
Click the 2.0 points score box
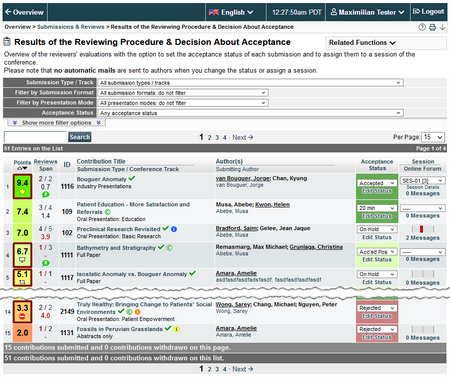point(22,333)
